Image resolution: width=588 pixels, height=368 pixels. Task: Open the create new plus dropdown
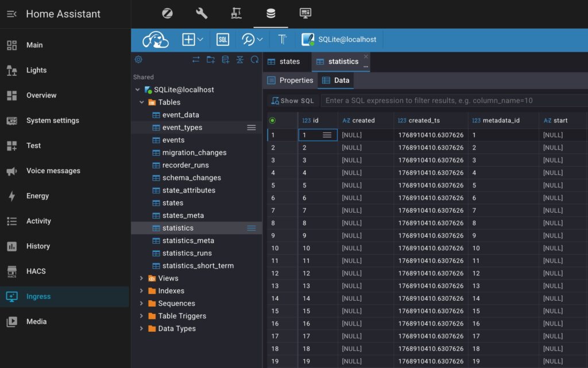[192, 40]
